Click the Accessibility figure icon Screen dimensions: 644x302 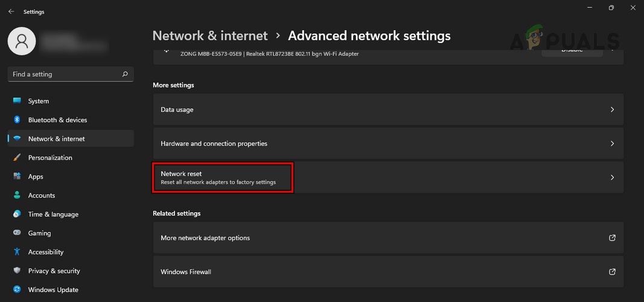(x=17, y=252)
